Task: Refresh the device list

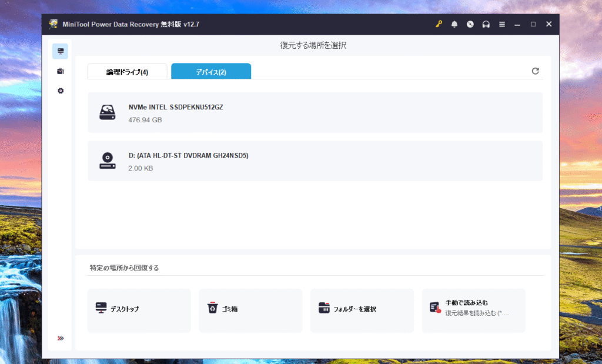Action: click(535, 71)
